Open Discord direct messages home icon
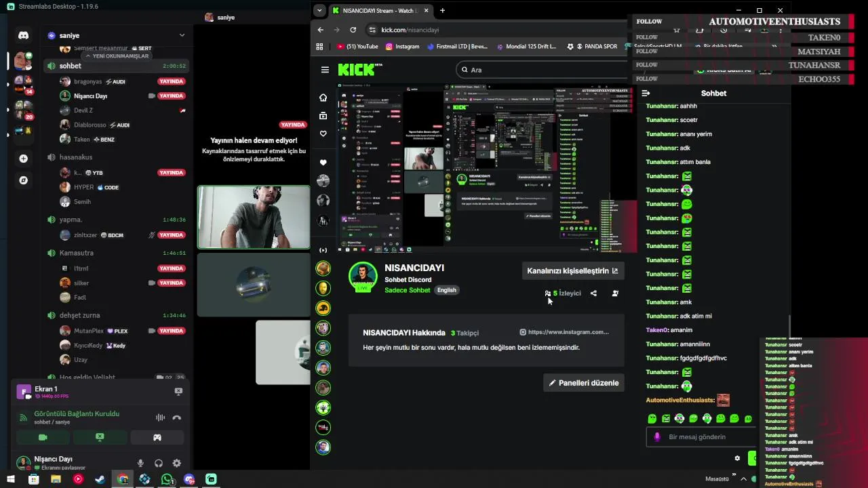 [23, 35]
